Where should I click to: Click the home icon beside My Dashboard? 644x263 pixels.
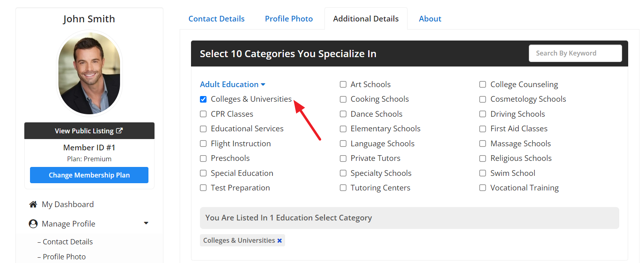(x=33, y=204)
